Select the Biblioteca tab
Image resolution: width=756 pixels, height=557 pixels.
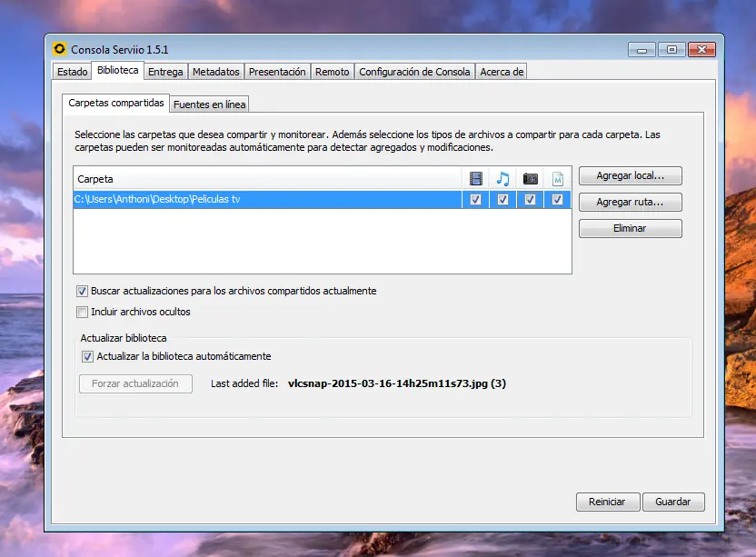point(117,70)
